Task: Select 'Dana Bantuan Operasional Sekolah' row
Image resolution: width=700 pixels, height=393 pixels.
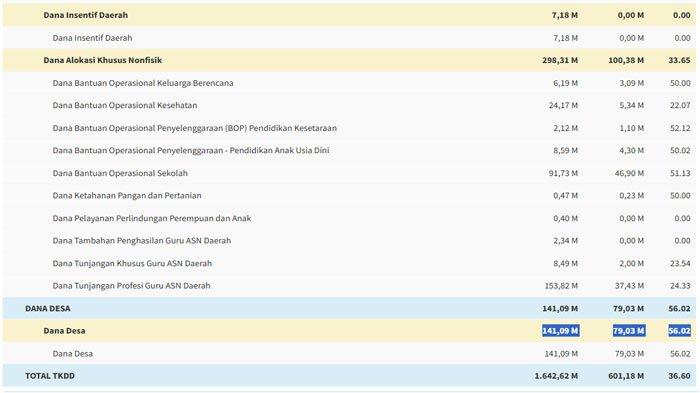Action: pos(349,173)
